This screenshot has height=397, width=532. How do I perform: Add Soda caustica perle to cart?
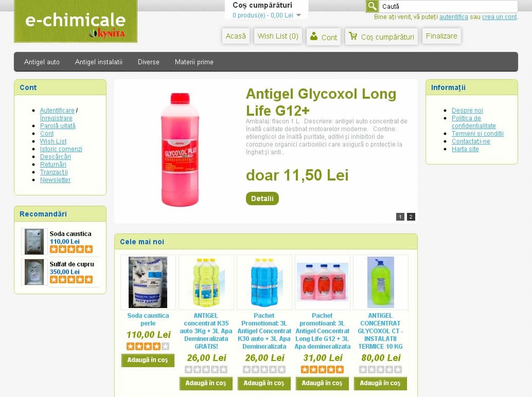pyautogui.click(x=148, y=360)
